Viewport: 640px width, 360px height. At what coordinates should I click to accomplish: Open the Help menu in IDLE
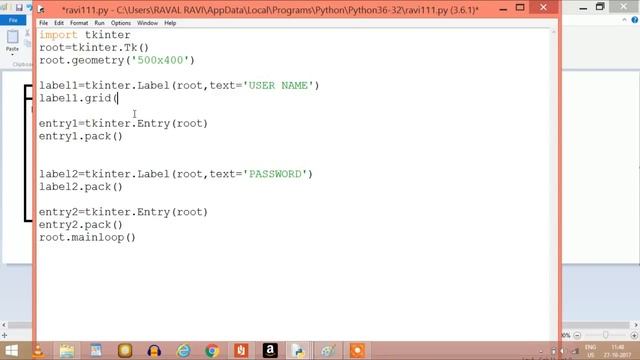pyautogui.click(x=170, y=23)
